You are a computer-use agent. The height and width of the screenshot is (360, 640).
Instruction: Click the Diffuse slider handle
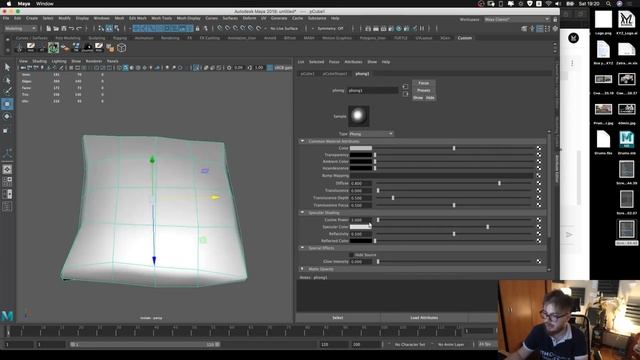[499, 183]
